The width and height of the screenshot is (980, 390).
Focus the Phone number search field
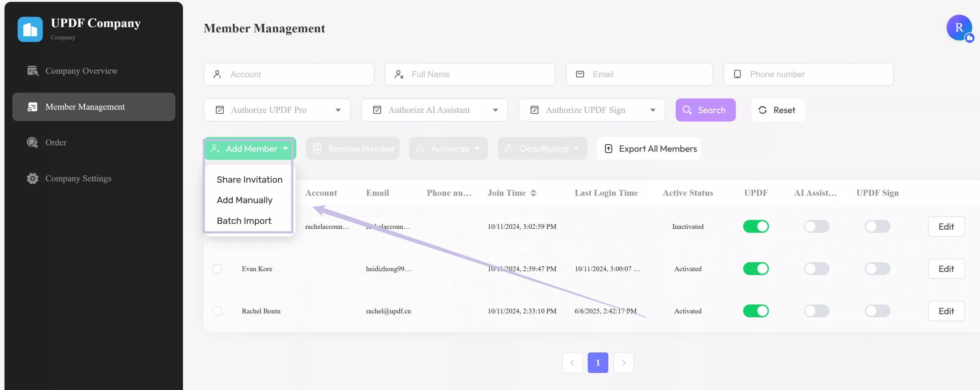[808, 74]
